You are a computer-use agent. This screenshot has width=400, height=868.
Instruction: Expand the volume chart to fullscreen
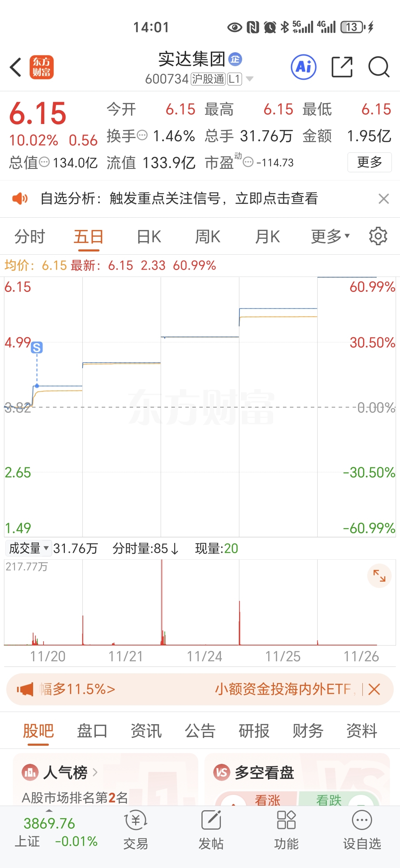(x=379, y=576)
